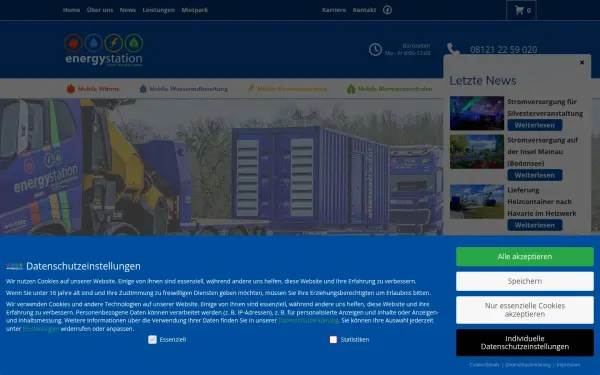Go to Home in top menu
The image size is (600, 375).
72,10
